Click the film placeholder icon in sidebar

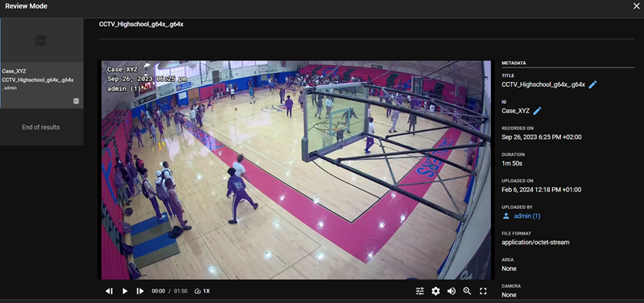click(41, 41)
